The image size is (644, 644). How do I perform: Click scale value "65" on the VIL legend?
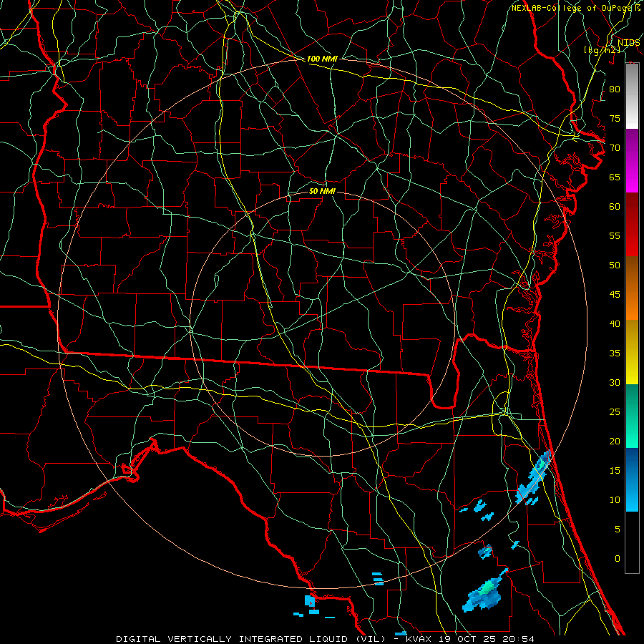(x=615, y=177)
